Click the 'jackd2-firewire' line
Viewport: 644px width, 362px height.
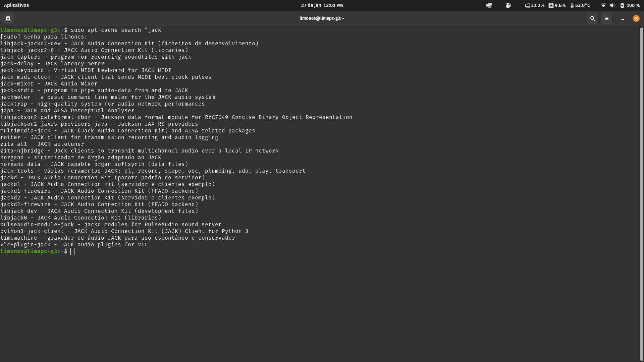pos(99,204)
